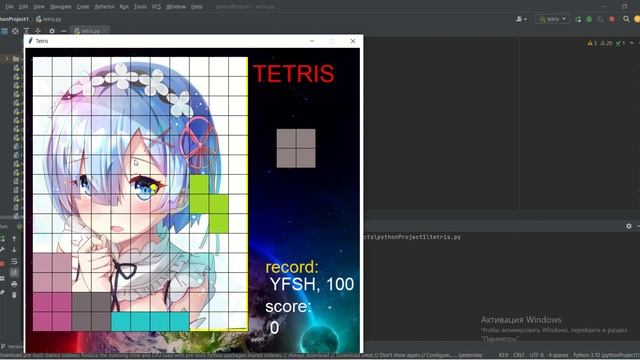The height and width of the screenshot is (360, 640).
Task: Click the falling green tetromino
Action: [209, 204]
